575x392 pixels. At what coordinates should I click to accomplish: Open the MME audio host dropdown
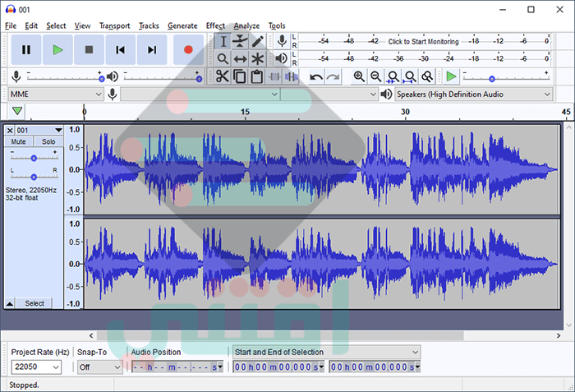point(56,95)
